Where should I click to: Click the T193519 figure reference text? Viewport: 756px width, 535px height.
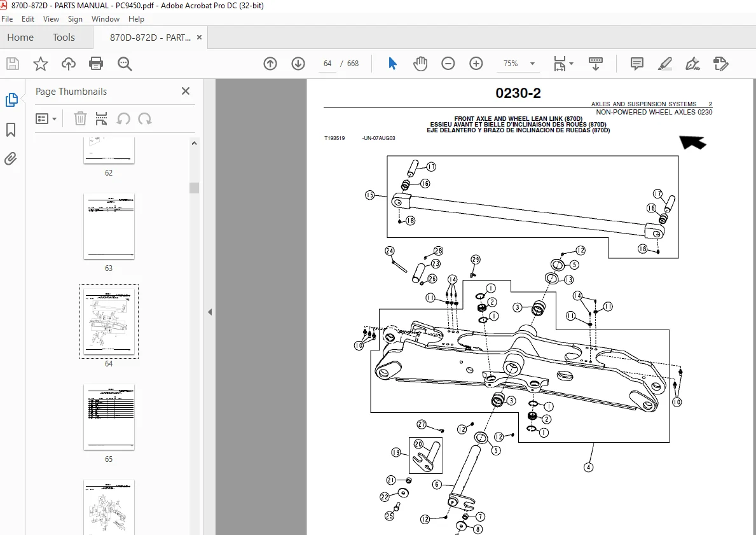pyautogui.click(x=334, y=138)
